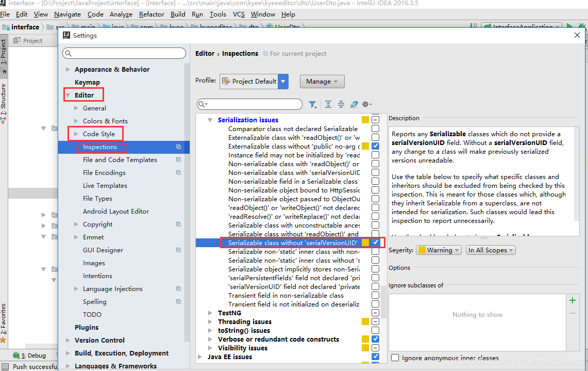Click the Manage profile button
Screen dimensions: 588x371
[x=322, y=82]
